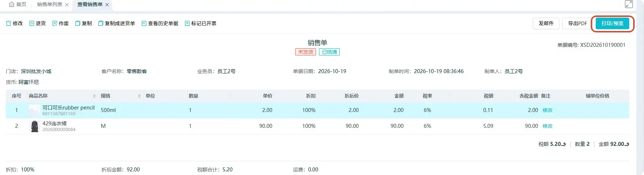Switch to the 销售单列表 tab

coord(50,4)
